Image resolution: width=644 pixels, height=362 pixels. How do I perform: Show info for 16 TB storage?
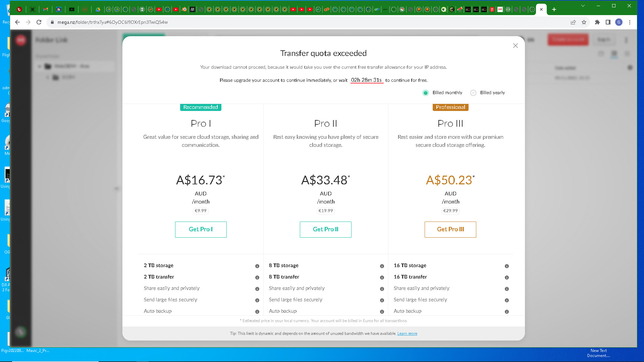(507, 266)
